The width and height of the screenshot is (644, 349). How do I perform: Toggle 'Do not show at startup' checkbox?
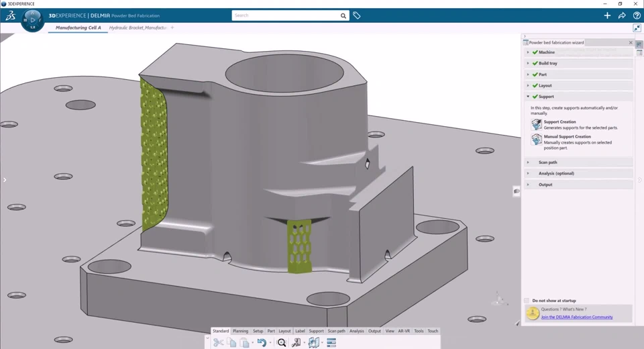pyautogui.click(x=527, y=301)
